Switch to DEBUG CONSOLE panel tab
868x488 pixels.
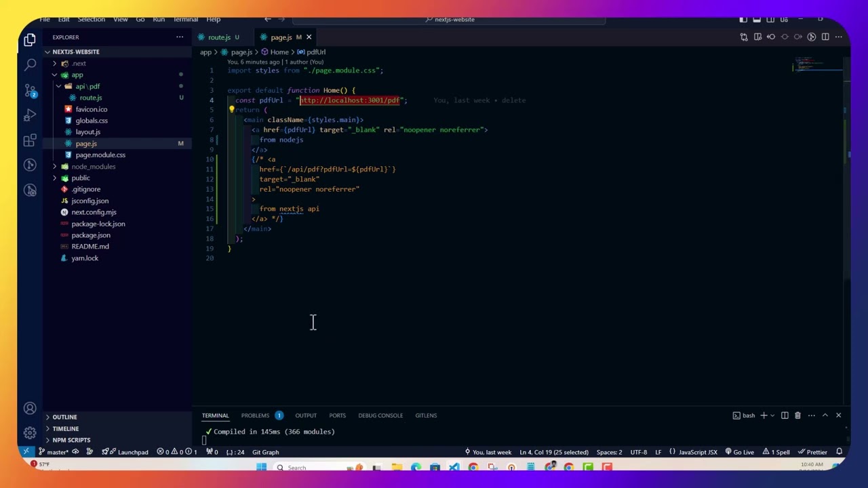click(380, 415)
